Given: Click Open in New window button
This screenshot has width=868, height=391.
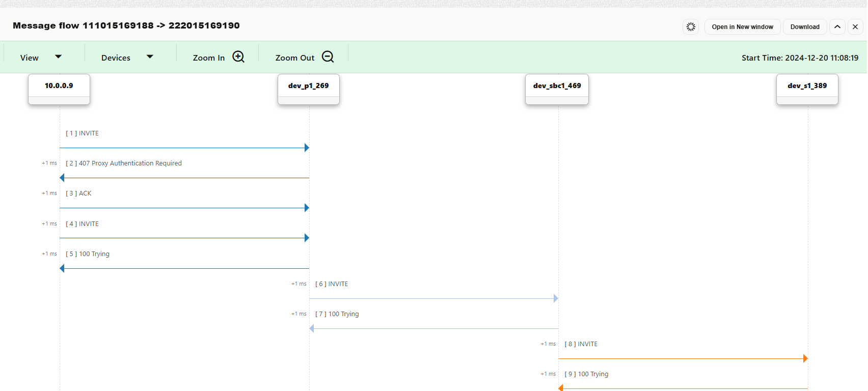Looking at the screenshot, I should point(742,27).
